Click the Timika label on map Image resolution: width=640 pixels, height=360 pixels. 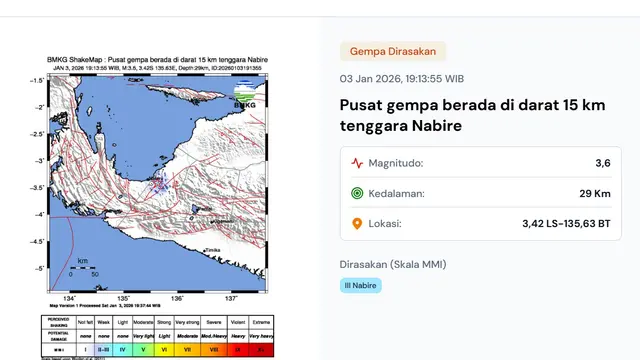[213, 250]
